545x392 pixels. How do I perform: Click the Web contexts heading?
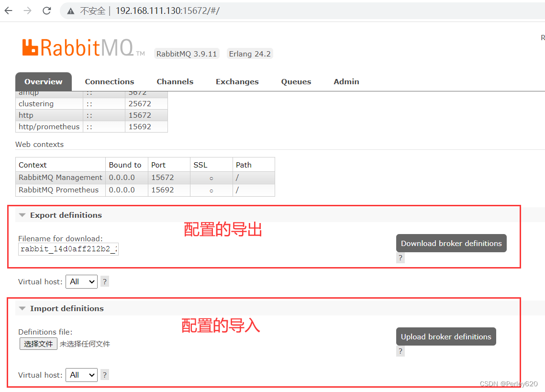coord(40,145)
